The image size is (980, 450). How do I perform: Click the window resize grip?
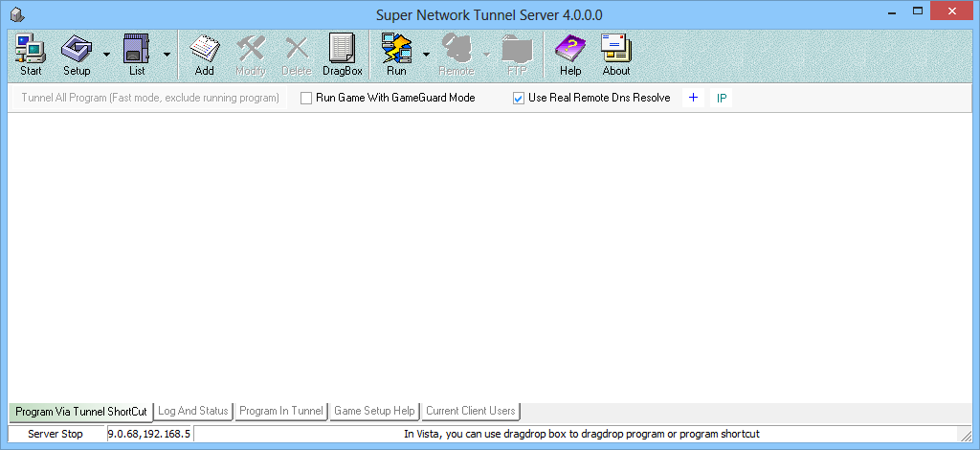coord(965,435)
